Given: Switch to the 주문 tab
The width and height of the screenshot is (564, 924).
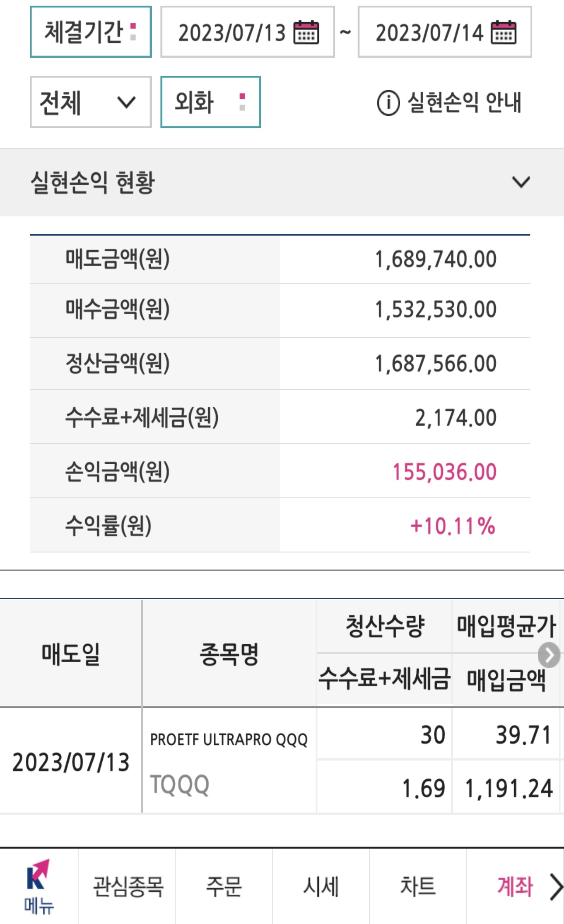Looking at the screenshot, I should (x=224, y=887).
